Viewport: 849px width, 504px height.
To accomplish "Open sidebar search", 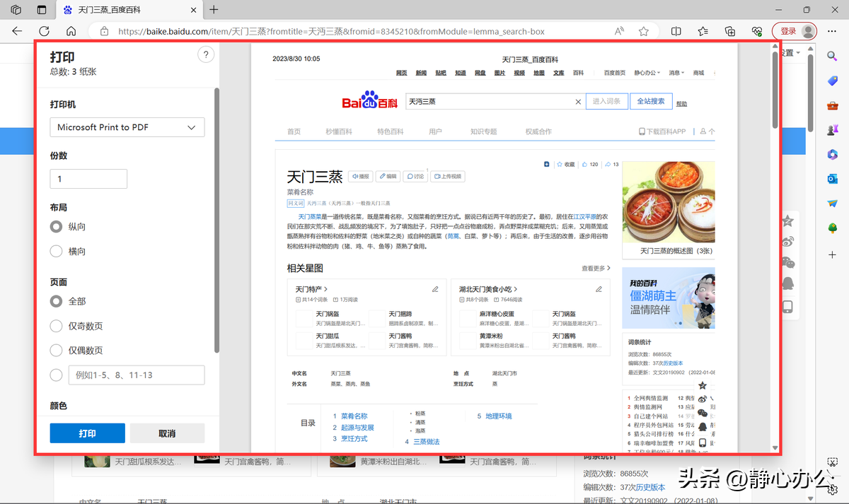I will coord(832,56).
